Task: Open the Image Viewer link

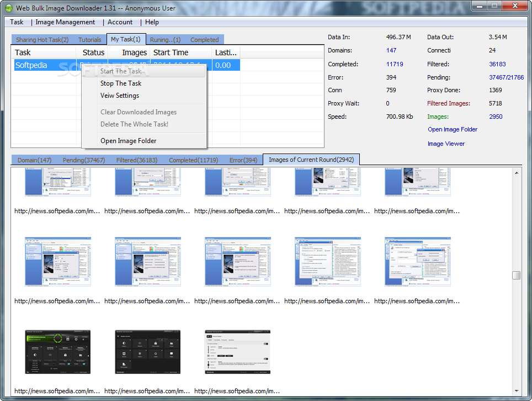Action: pyautogui.click(x=446, y=144)
